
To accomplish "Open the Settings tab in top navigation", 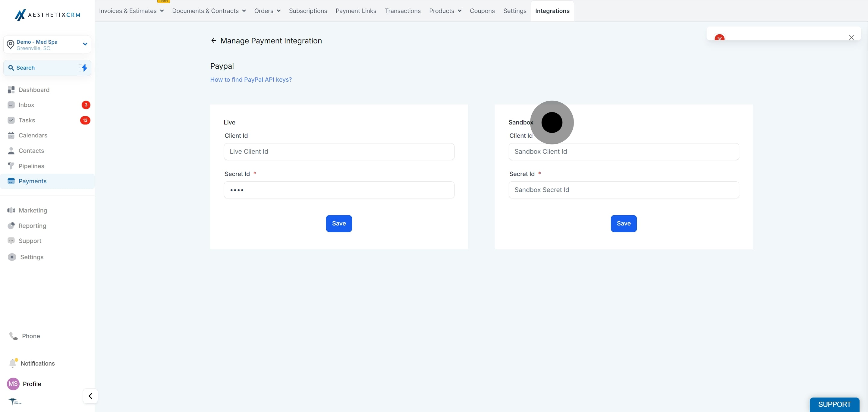I will [x=515, y=11].
